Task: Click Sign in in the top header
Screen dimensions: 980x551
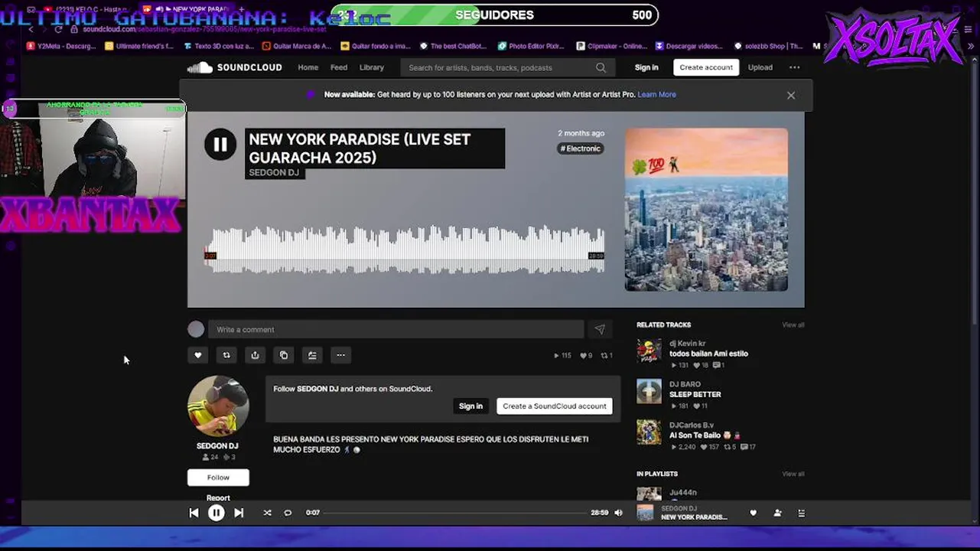Action: pos(646,67)
